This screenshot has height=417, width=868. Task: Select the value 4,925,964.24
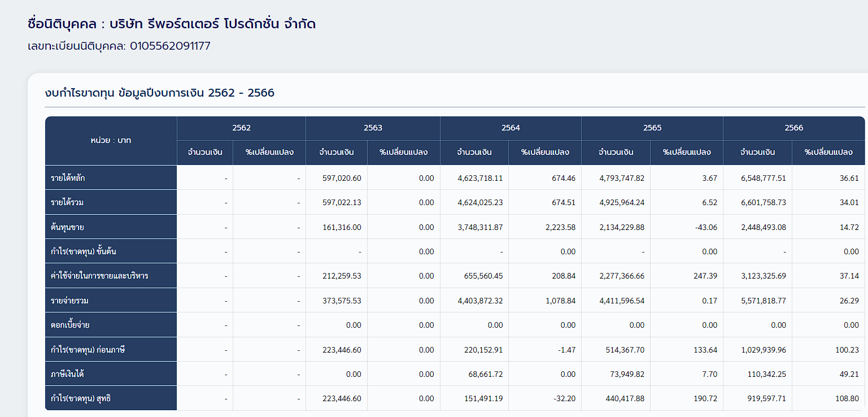click(x=622, y=202)
